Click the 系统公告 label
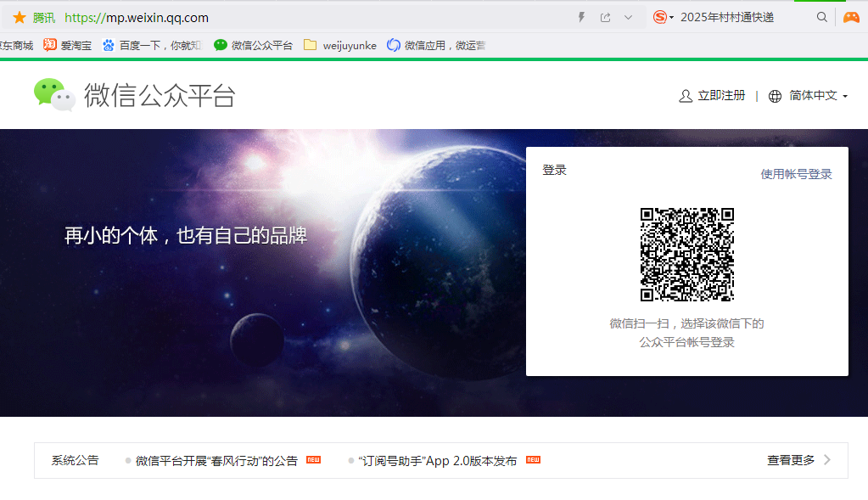Image resolution: width=868 pixels, height=500 pixels. point(76,460)
